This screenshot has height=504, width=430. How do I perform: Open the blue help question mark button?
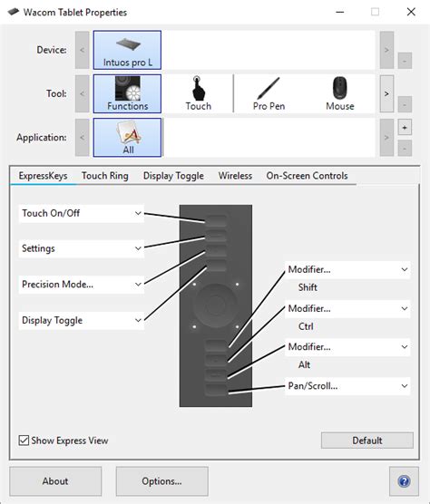404,481
